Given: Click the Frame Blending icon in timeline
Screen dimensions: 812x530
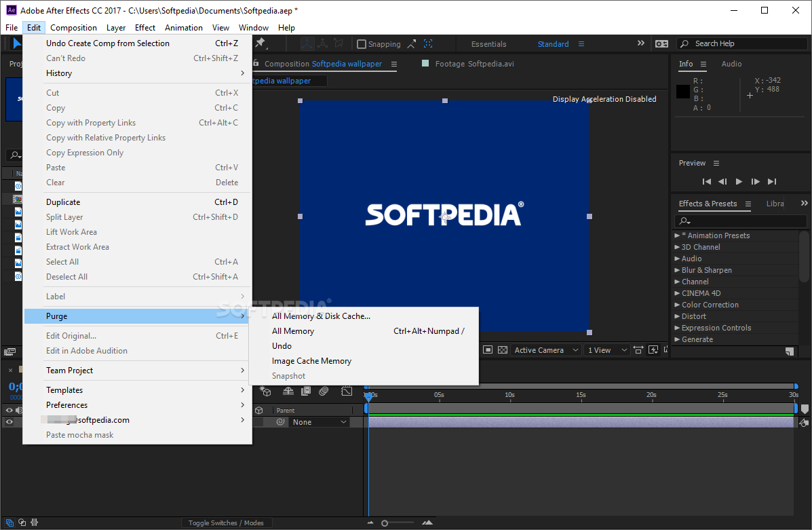Looking at the screenshot, I should (x=306, y=392).
